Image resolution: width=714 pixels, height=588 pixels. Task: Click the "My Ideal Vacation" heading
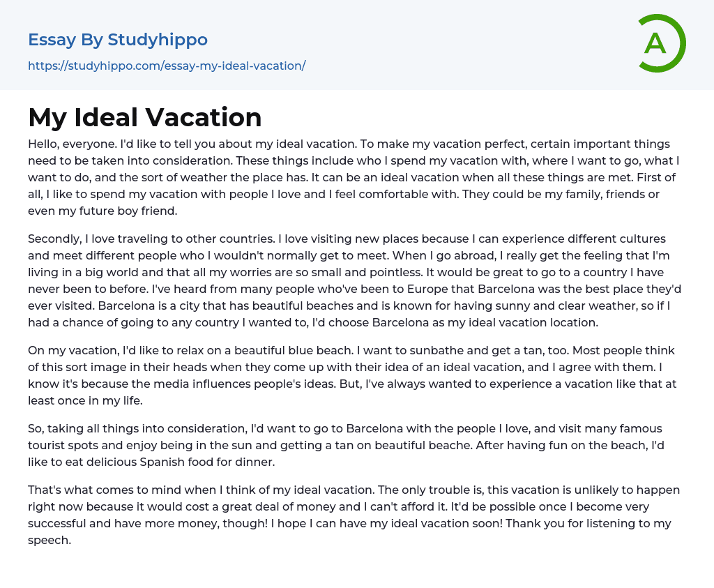(145, 117)
